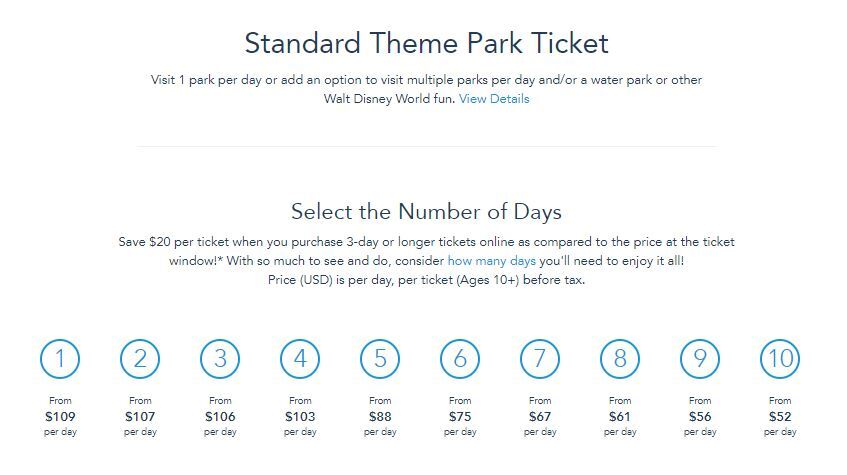Image resolution: width=847 pixels, height=475 pixels.
Task: Choose the 6-day ticket circle
Action: coord(460,359)
